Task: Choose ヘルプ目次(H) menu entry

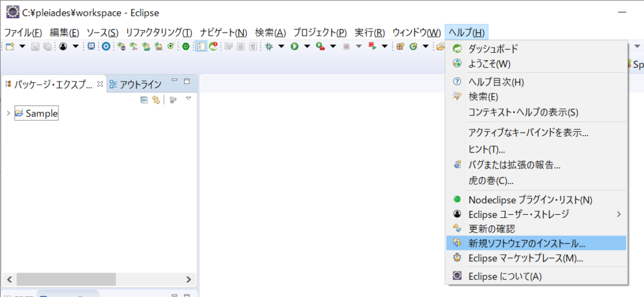Action: 536,82
